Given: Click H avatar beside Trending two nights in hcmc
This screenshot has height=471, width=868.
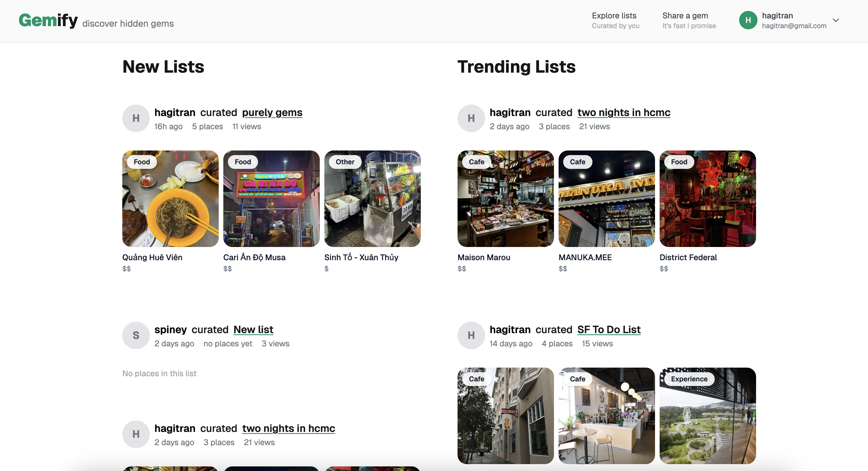Looking at the screenshot, I should pyautogui.click(x=471, y=118).
